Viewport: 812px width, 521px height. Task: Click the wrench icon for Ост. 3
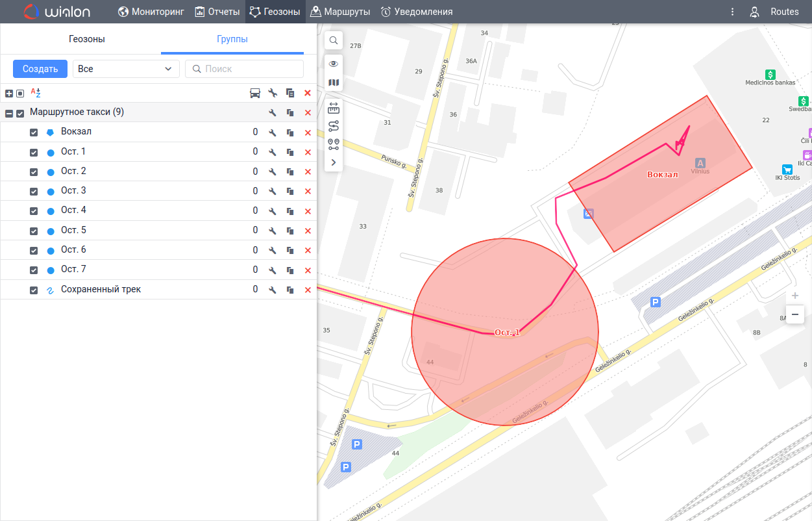(273, 192)
